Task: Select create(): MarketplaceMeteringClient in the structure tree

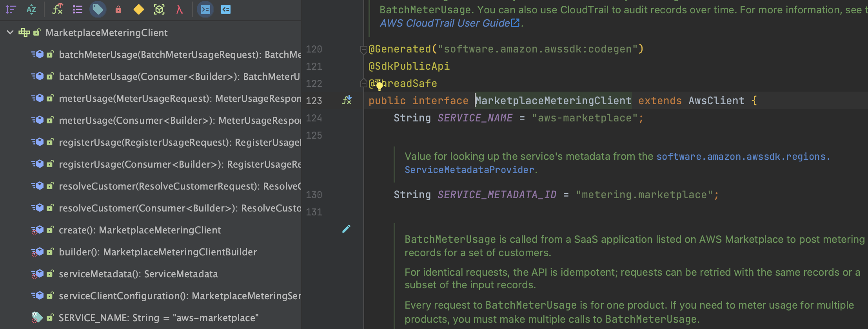Action: click(140, 230)
